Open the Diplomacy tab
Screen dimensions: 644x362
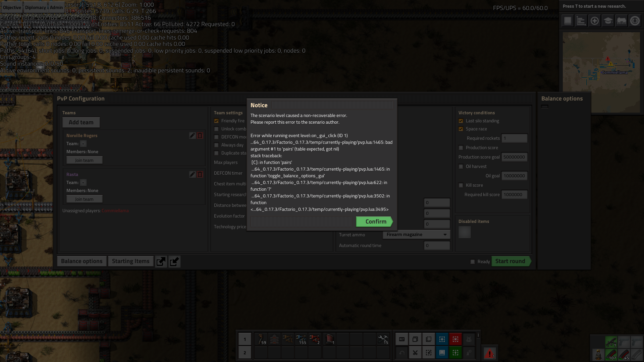35,7
